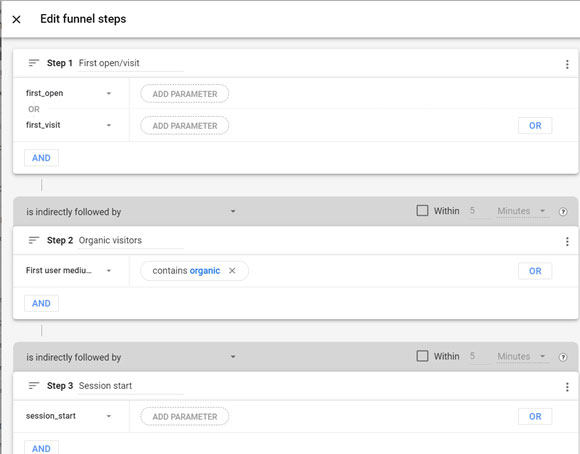This screenshot has height=454, width=580.
Task: Click the reorder handle icon for Step 1
Action: coord(34,63)
